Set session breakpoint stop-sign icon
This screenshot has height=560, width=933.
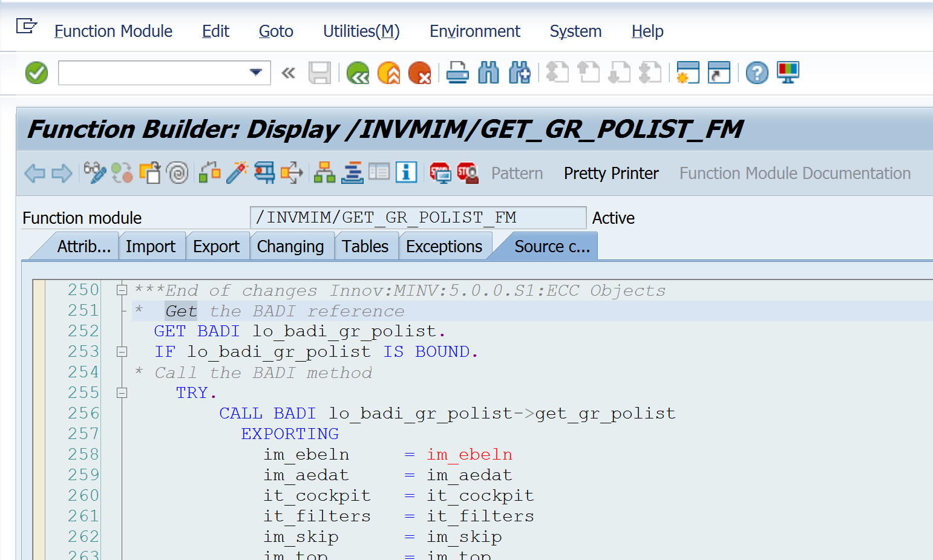tap(467, 173)
